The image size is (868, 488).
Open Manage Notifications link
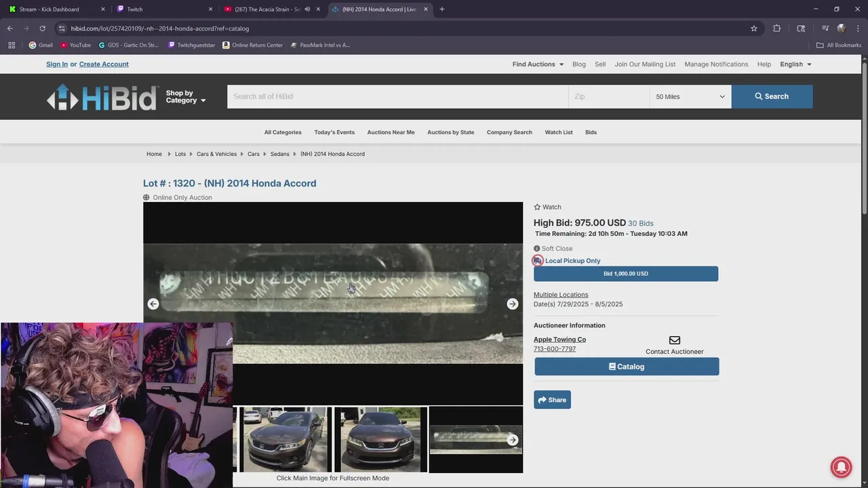[x=716, y=64]
